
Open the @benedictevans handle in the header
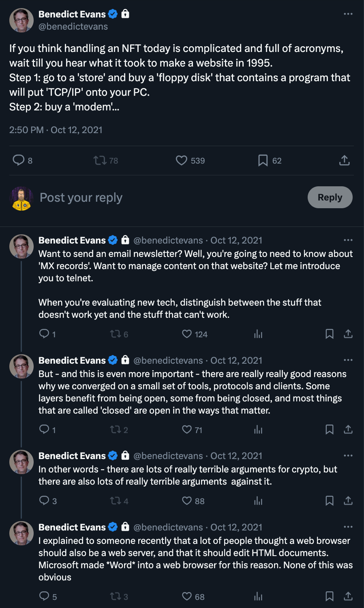point(73,26)
